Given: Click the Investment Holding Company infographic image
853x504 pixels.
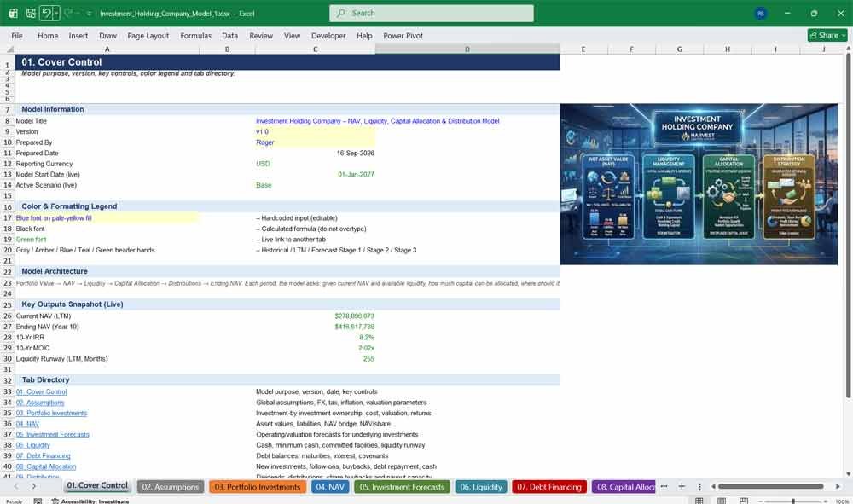Looking at the screenshot, I should tap(699, 183).
